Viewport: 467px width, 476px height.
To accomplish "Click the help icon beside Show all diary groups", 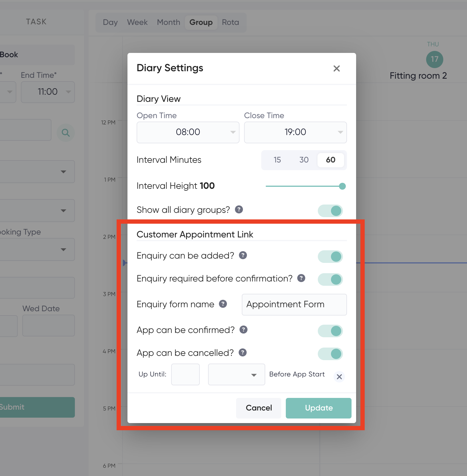I will click(239, 210).
